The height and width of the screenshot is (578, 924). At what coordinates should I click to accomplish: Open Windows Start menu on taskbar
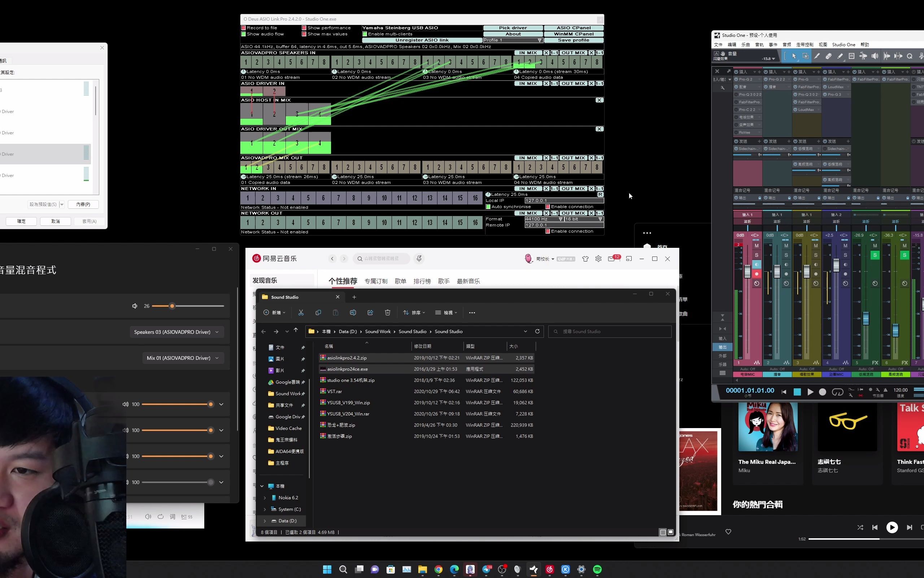(x=327, y=570)
